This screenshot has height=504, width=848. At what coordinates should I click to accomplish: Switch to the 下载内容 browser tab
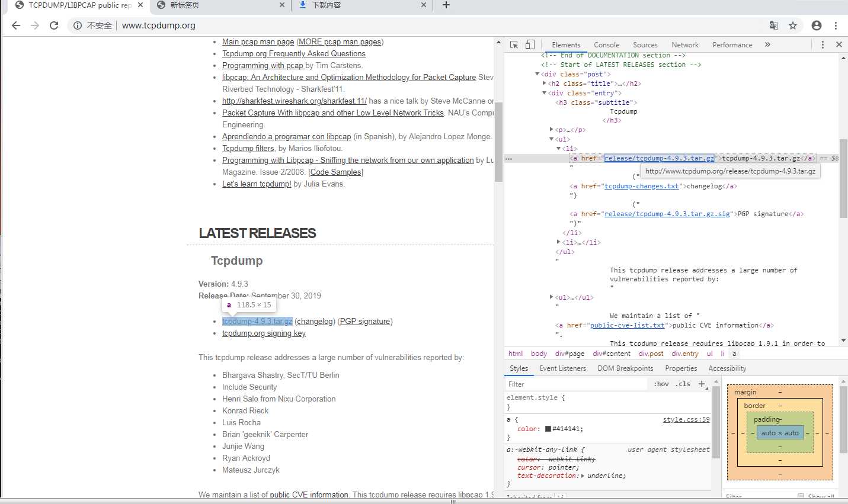[363, 5]
